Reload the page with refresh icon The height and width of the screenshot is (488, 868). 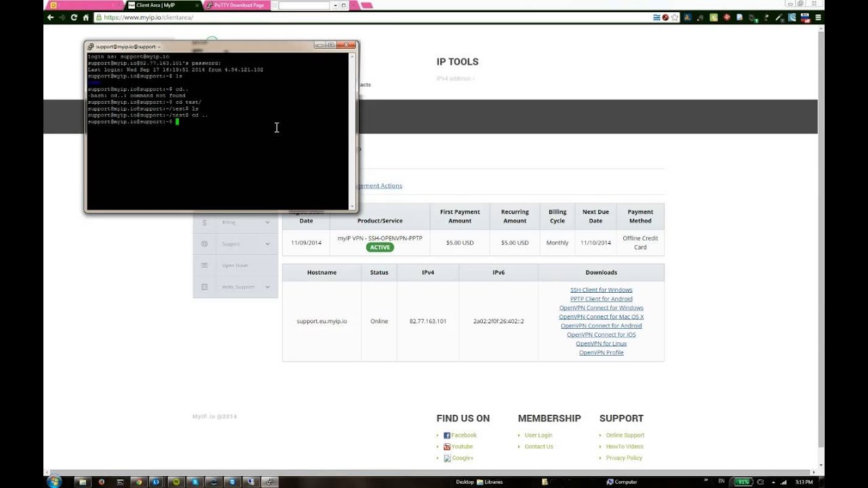[73, 17]
